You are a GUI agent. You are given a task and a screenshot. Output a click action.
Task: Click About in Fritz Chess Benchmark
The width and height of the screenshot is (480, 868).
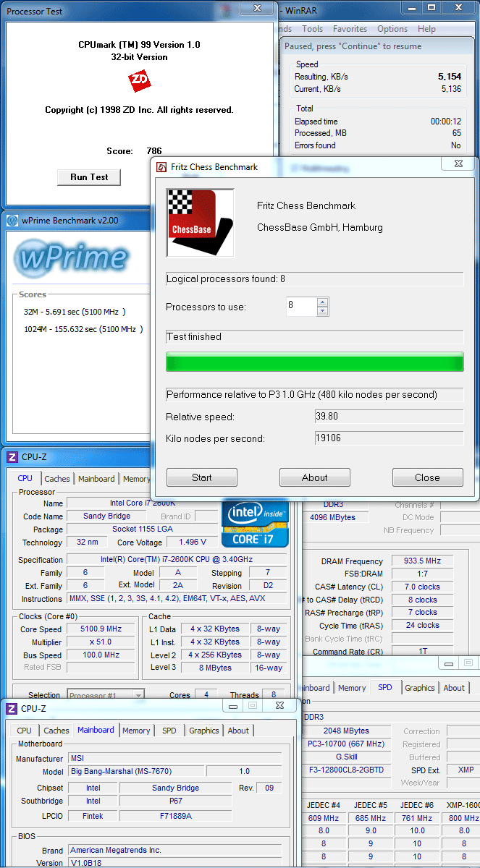(315, 477)
